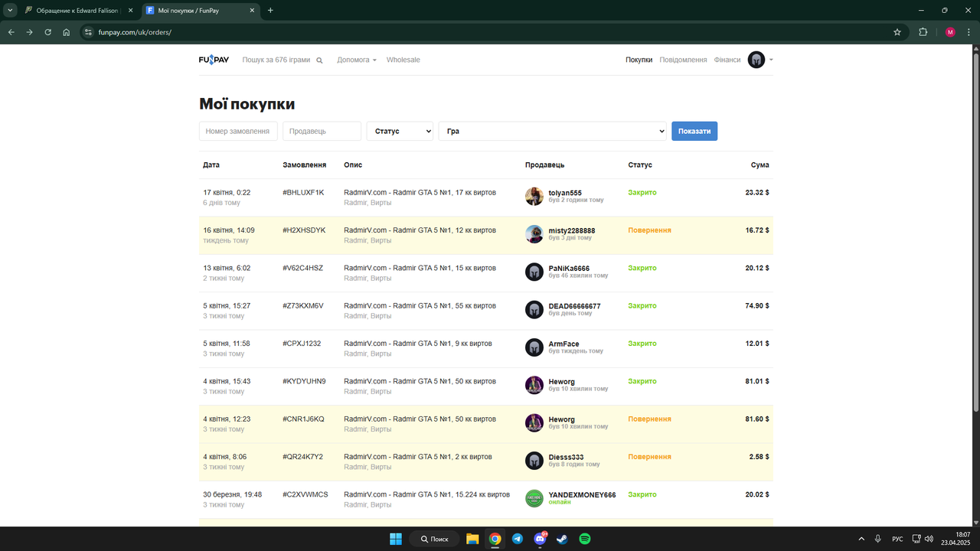This screenshot has height=551, width=980.
Task: Click the browser address bar URL
Action: [x=135, y=32]
